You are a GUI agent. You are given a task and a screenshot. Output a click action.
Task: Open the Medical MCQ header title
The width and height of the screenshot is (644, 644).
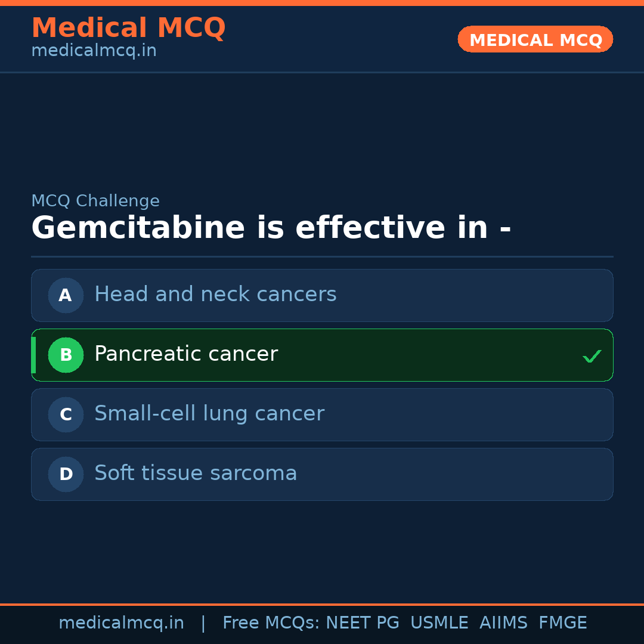tap(128, 28)
